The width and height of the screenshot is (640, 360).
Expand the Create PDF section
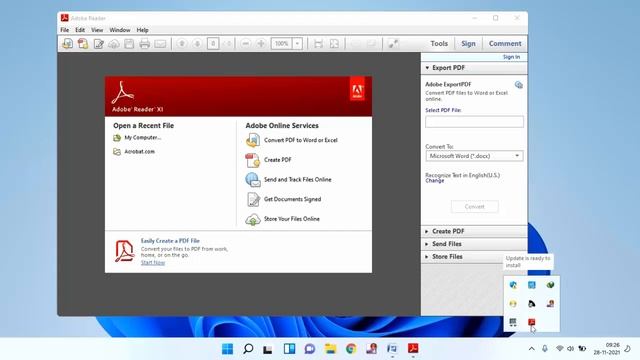tap(474, 231)
